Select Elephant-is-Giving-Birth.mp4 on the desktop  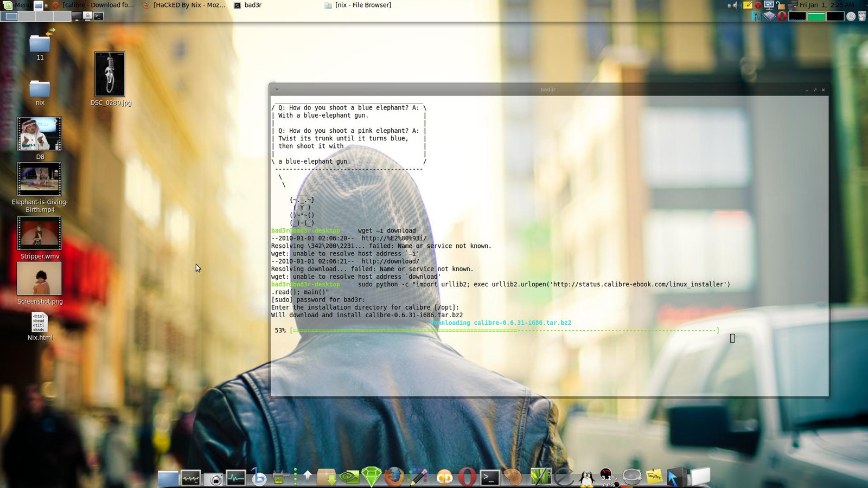pos(40,188)
